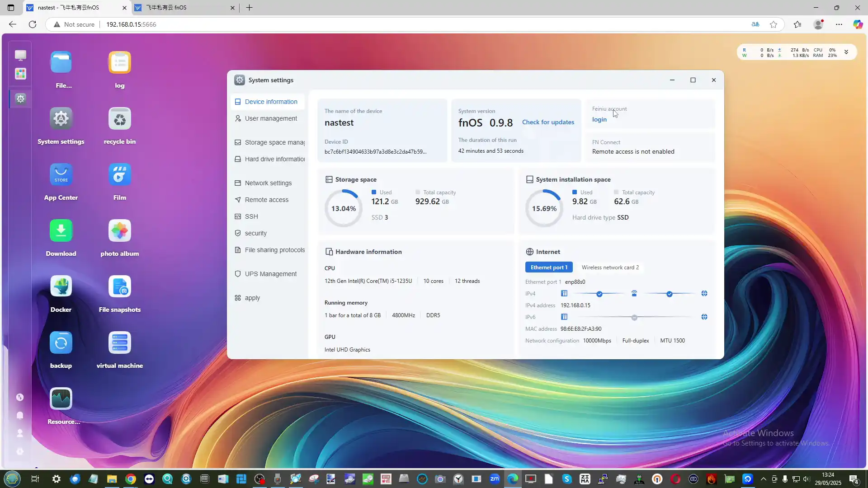Open UPS Management section

(268, 274)
